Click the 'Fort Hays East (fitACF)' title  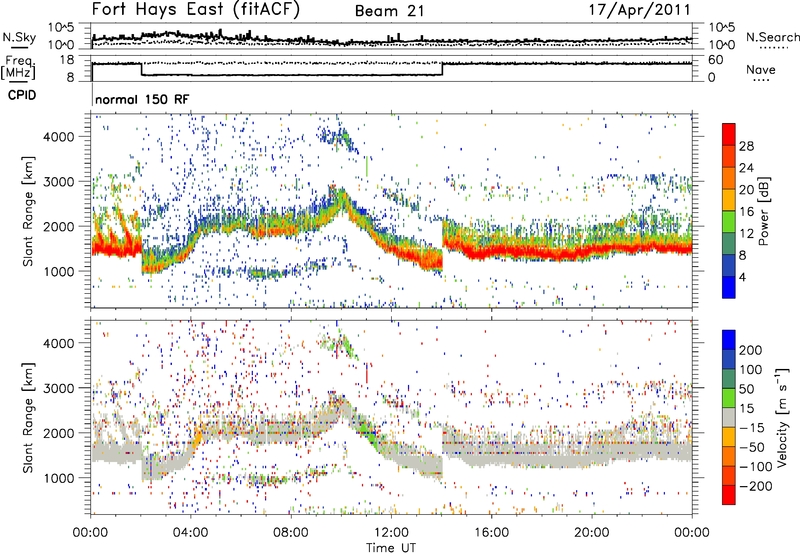[x=196, y=10]
